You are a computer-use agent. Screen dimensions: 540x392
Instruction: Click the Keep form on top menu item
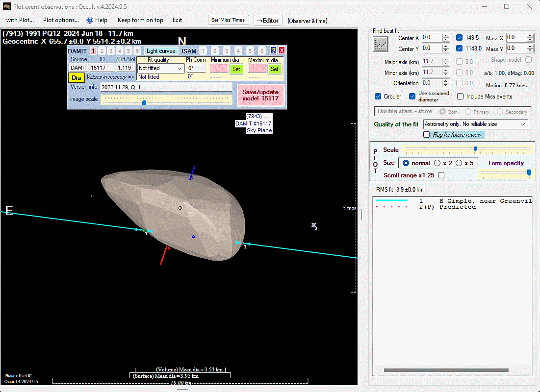click(x=140, y=20)
